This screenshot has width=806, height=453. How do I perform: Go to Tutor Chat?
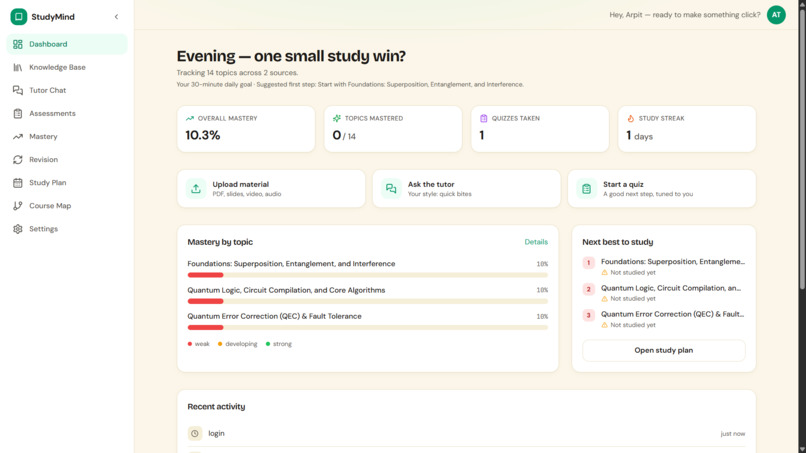(x=67, y=90)
